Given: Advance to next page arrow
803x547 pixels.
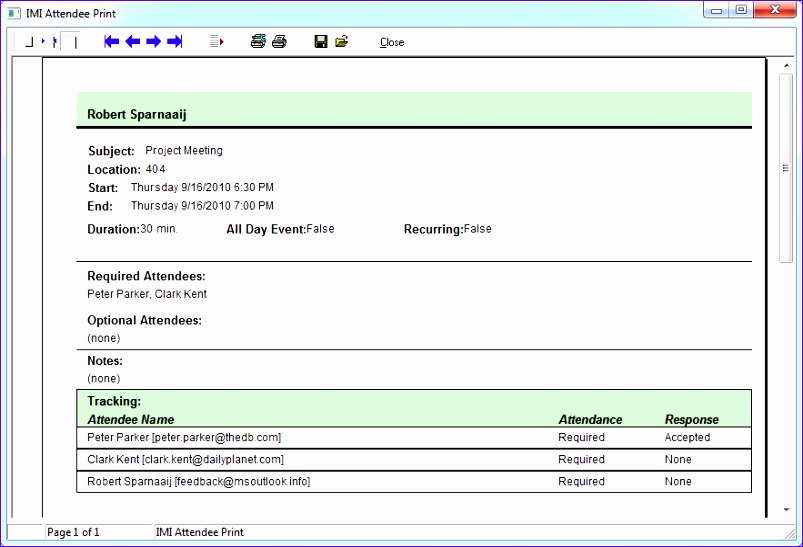Looking at the screenshot, I should click(x=153, y=42).
